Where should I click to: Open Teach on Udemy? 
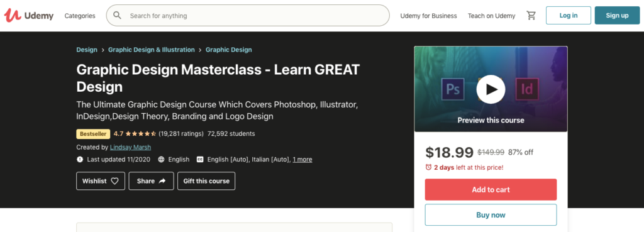point(491,16)
